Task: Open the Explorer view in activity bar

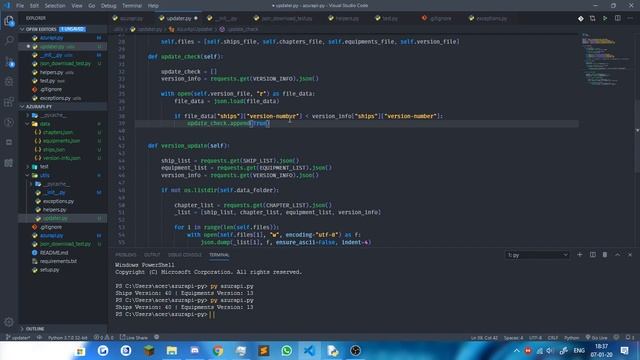Action: [9, 21]
